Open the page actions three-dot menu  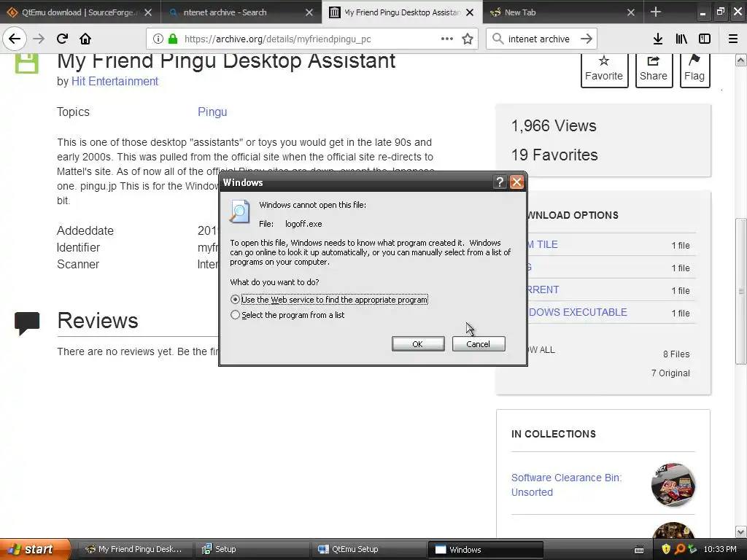point(447,39)
